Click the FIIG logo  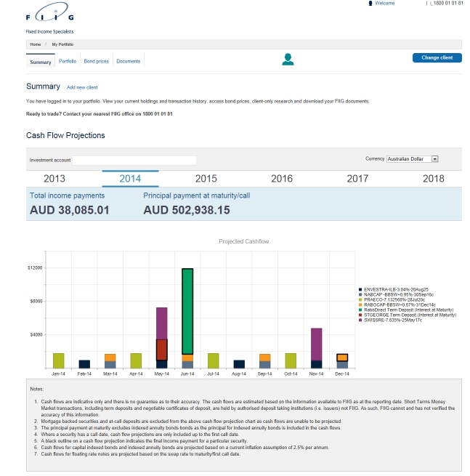coord(49,15)
